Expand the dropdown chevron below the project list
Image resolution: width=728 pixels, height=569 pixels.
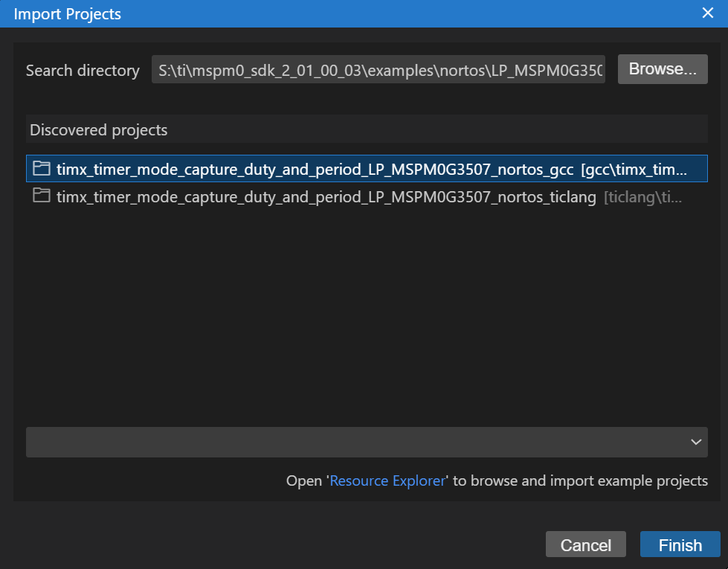(696, 442)
